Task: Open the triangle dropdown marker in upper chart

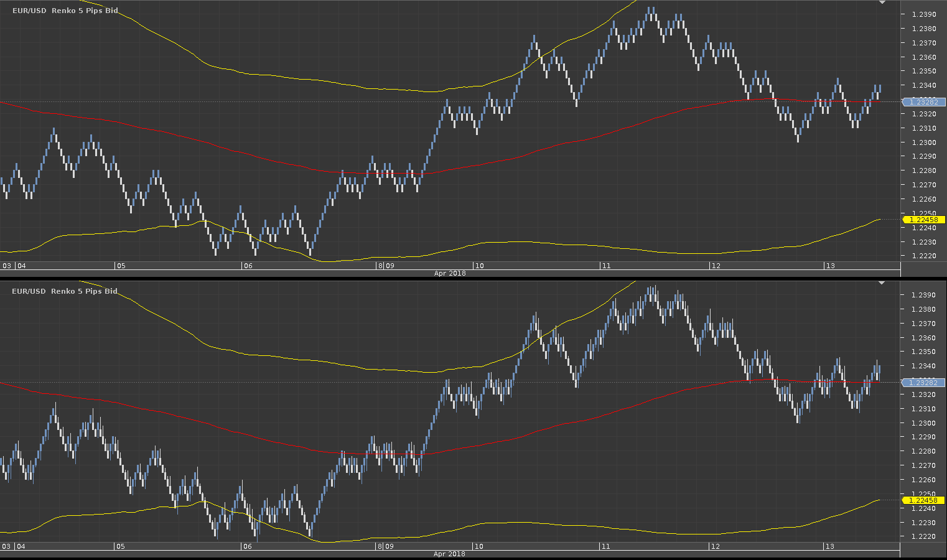Action: [x=882, y=2]
